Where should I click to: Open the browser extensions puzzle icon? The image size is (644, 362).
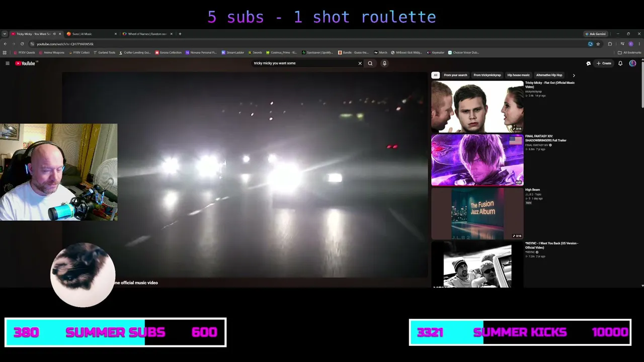610,44
